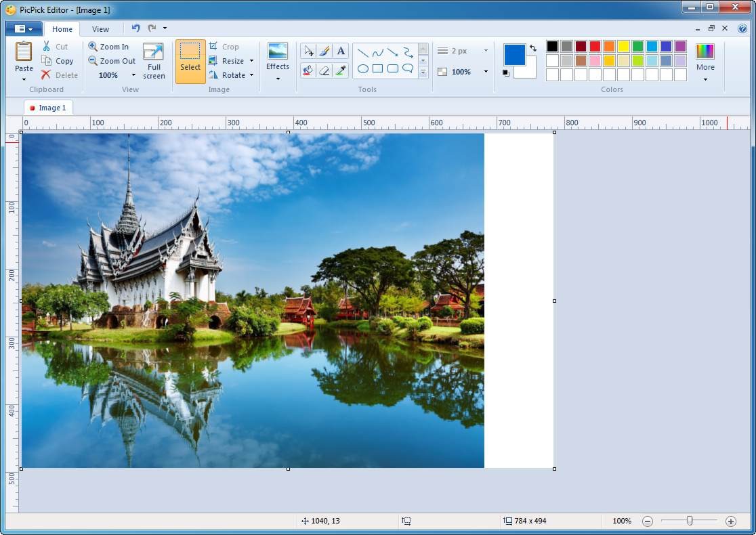This screenshot has width=756, height=535.
Task: Open the line width dropdown
Action: pyautogui.click(x=485, y=50)
